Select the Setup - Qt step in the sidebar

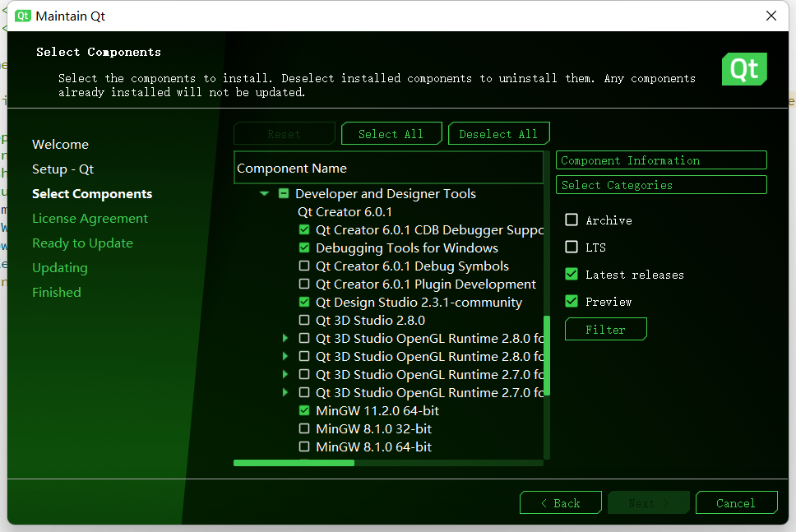click(63, 169)
